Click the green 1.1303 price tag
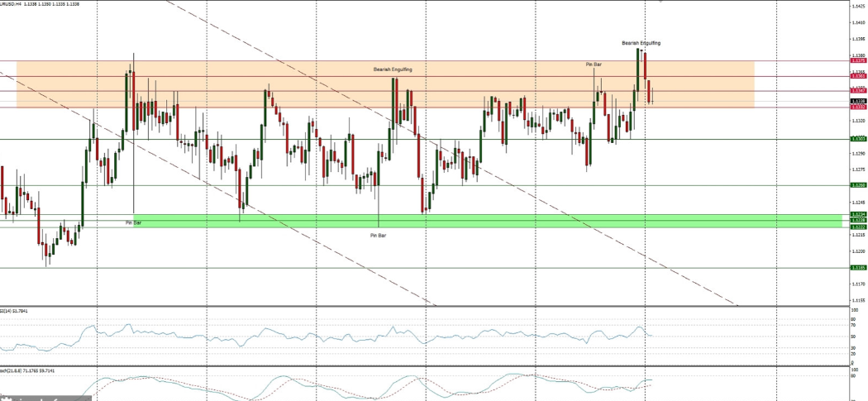 857,139
